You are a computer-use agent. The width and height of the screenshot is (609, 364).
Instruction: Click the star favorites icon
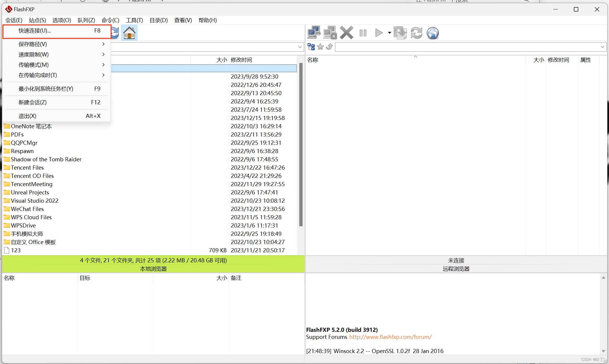pos(320,47)
